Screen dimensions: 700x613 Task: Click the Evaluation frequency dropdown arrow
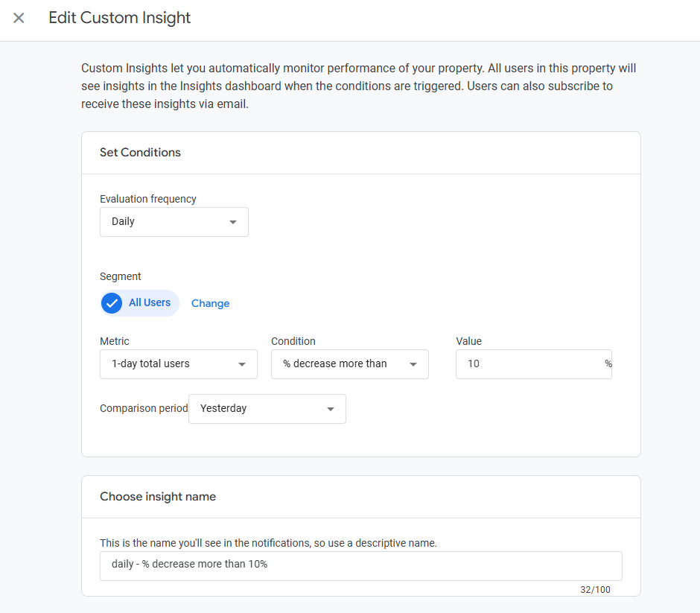233,222
